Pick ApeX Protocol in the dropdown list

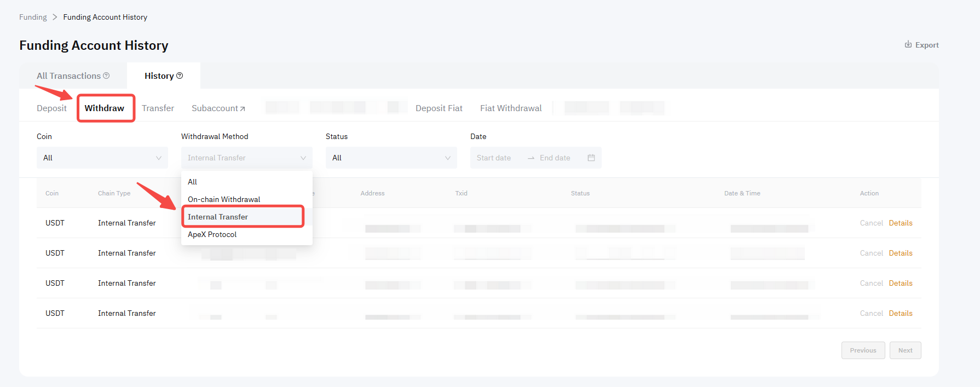(212, 234)
